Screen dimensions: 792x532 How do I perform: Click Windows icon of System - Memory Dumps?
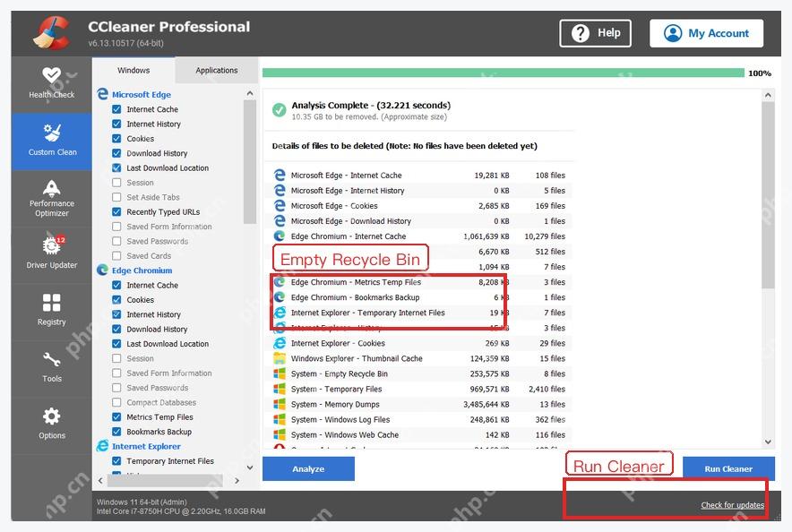(280, 404)
